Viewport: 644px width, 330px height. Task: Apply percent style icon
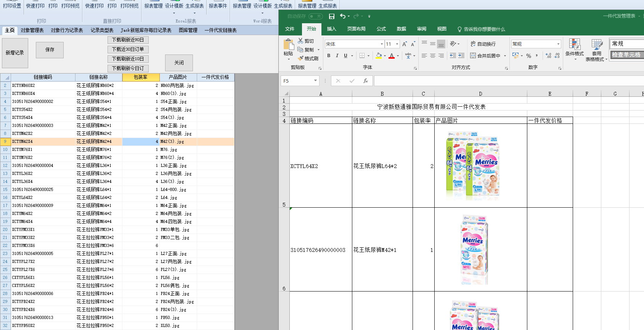(528, 56)
